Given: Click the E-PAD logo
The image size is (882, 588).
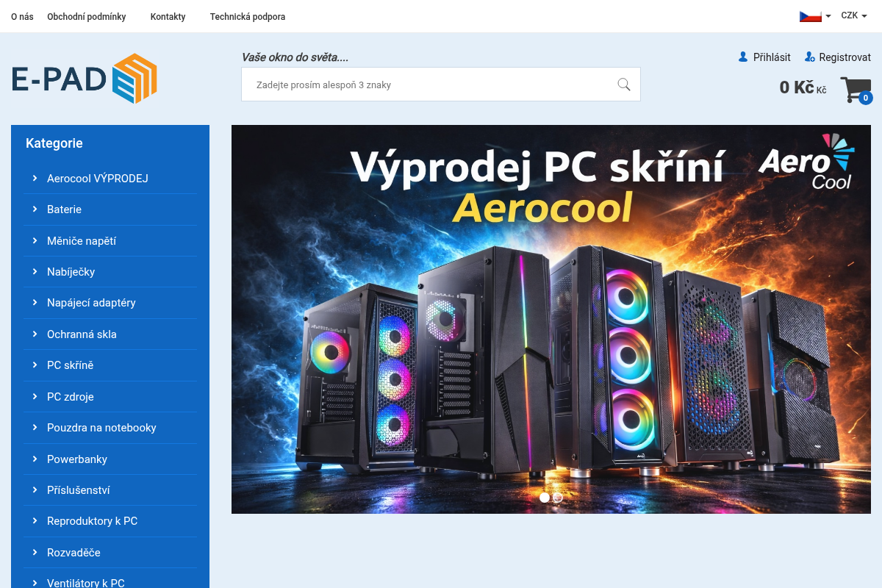Looking at the screenshot, I should (85, 79).
